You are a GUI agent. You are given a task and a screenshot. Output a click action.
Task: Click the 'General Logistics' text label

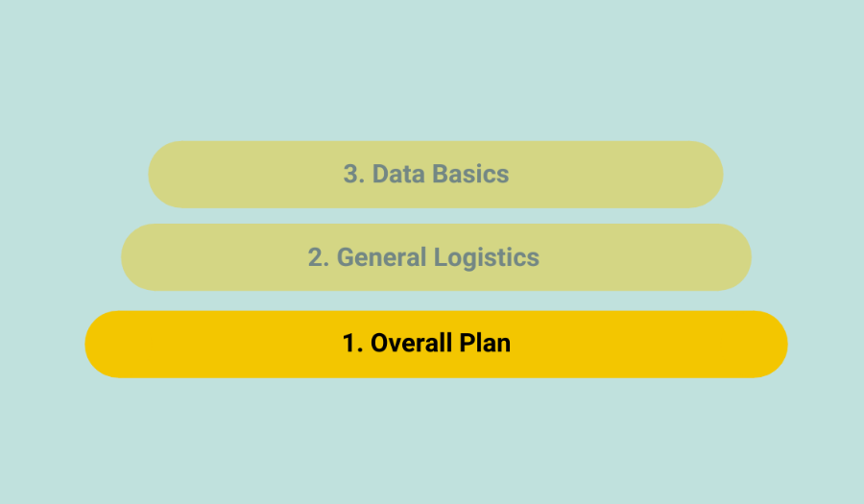[438, 257]
